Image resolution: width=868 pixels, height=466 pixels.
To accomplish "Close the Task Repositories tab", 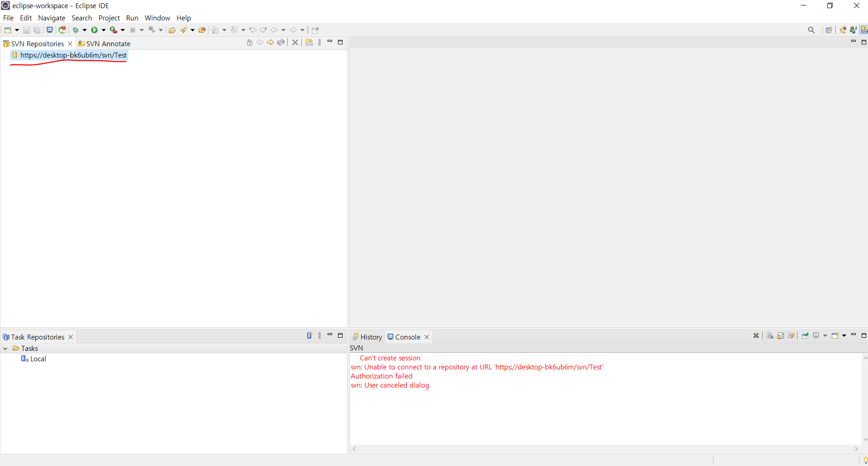I will coord(70,337).
